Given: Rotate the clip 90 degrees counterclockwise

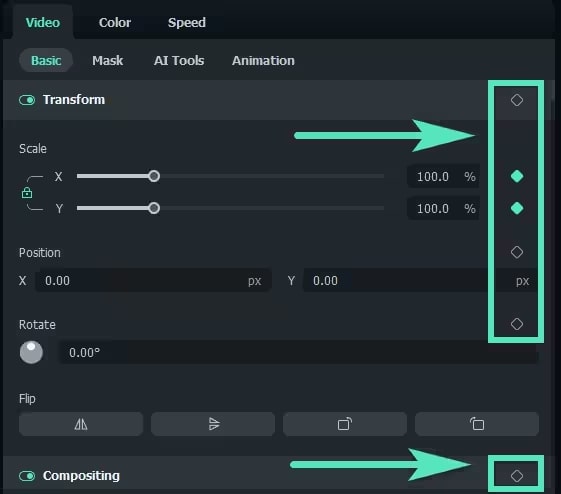Looking at the screenshot, I should (477, 424).
